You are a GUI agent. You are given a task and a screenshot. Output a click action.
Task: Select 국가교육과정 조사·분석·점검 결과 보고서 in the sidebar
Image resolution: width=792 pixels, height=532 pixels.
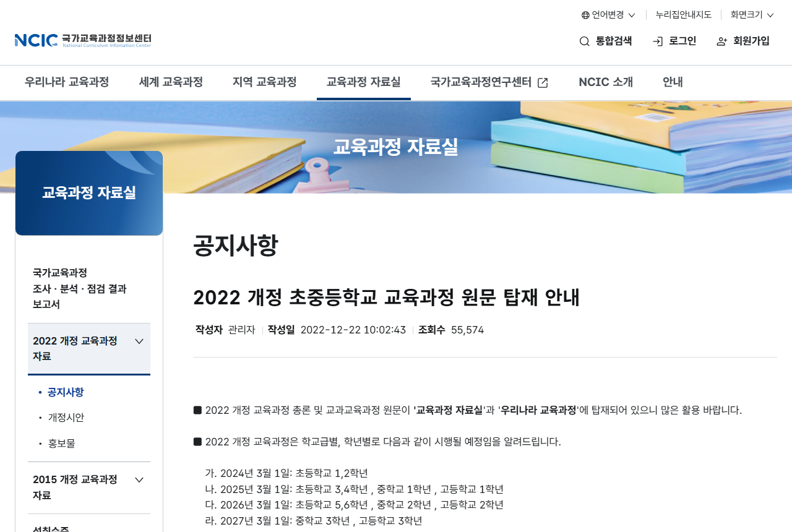coord(80,289)
